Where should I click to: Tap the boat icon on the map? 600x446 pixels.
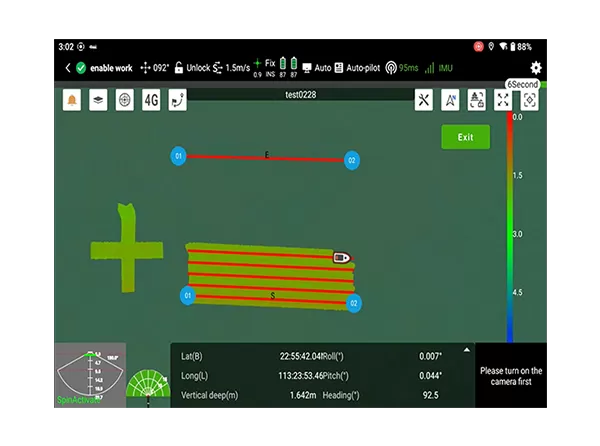click(x=342, y=257)
